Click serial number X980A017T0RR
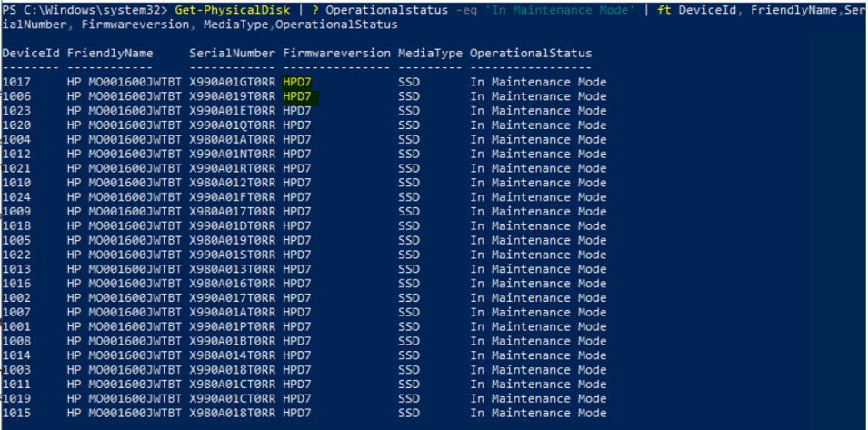This screenshot has height=430, width=868. [233, 212]
